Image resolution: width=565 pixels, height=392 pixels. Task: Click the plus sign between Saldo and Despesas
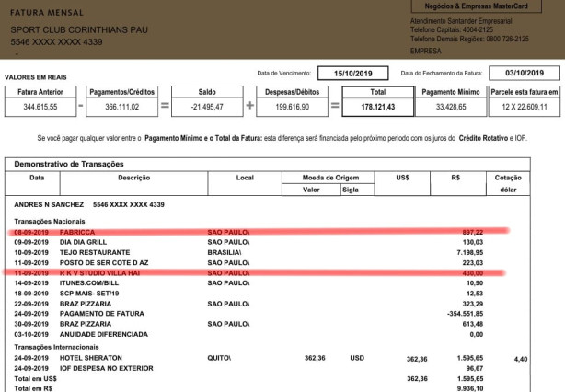(249, 106)
